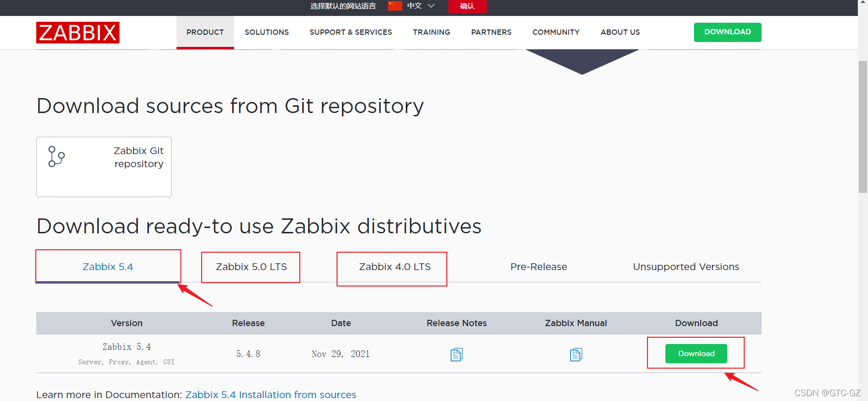Click the Git branch icon

56,157
